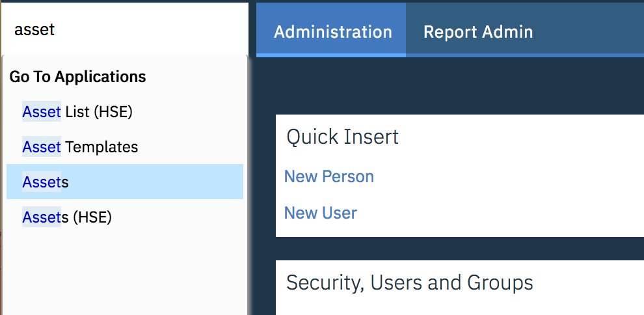
Task: Click the dark gap between the two panels
Action: pos(459,249)
